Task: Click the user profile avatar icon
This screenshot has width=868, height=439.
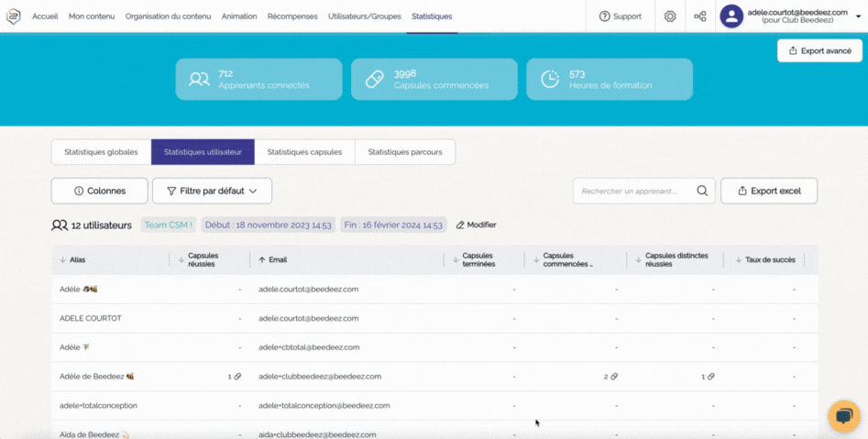Action: [731, 16]
